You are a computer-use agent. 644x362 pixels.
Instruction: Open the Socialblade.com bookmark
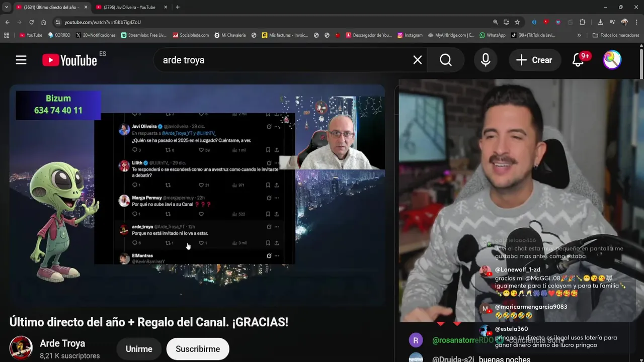pyautogui.click(x=191, y=35)
